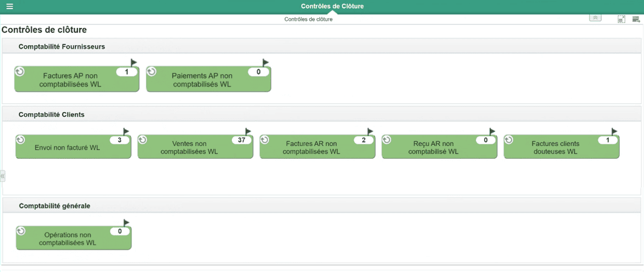Click the Contrôles de clôture breadcrumb text
This screenshot has height=272, width=644.
pos(309,19)
